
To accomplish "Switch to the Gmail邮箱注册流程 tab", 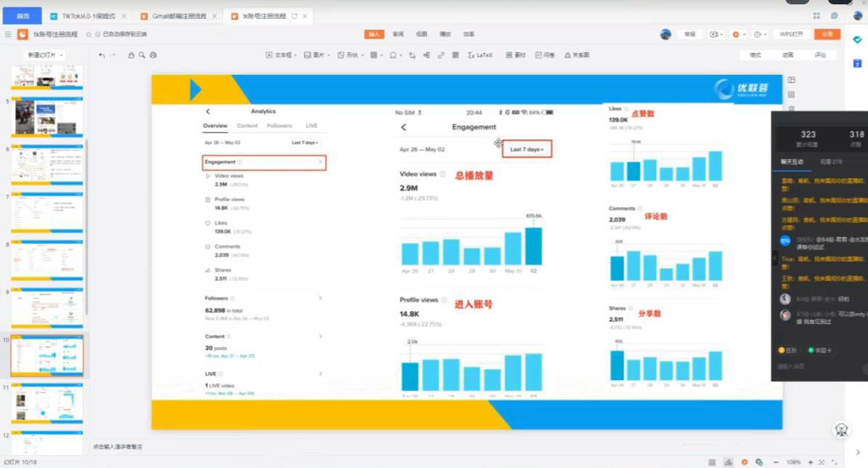I will [180, 15].
